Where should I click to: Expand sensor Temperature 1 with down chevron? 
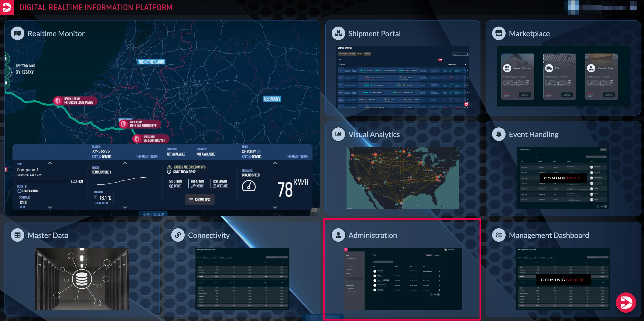[x=125, y=207]
